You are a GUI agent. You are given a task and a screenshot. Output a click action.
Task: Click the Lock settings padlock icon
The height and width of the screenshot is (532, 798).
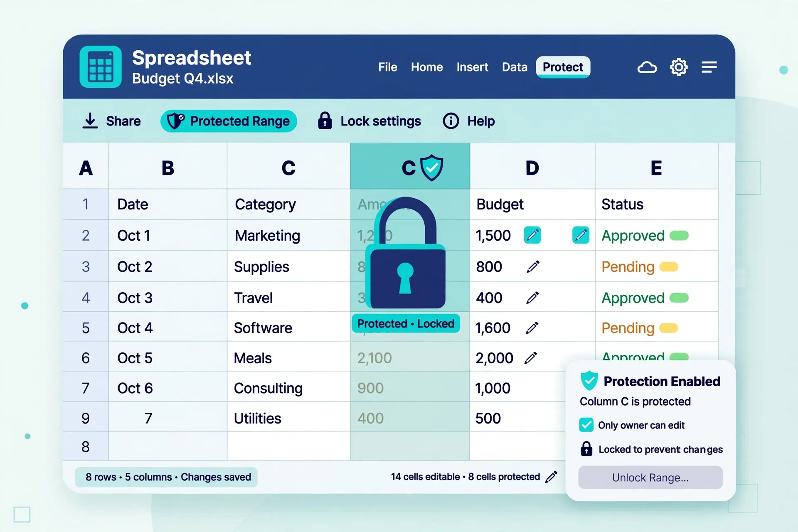click(x=325, y=121)
